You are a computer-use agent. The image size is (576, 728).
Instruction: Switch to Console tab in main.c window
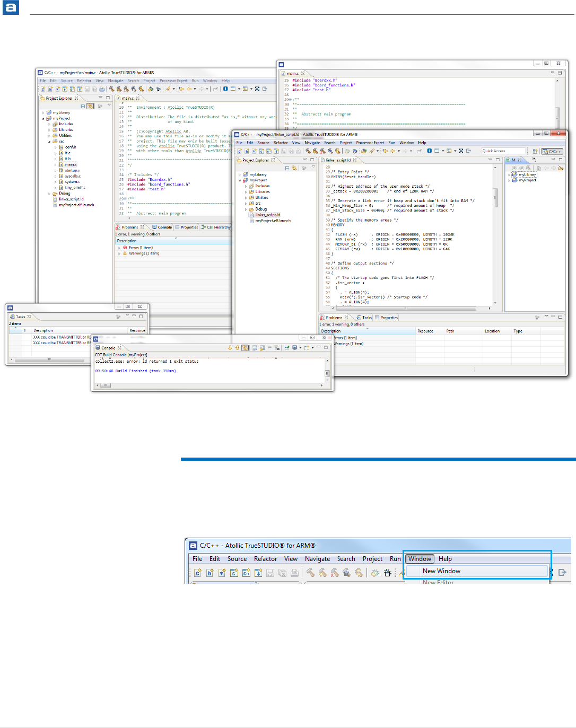[162, 227]
